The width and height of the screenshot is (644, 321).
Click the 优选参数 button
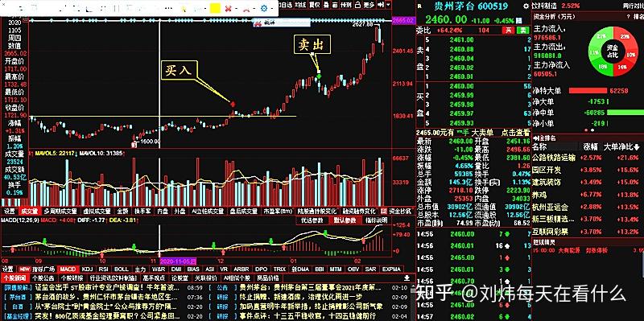pyautogui.click(x=312, y=220)
